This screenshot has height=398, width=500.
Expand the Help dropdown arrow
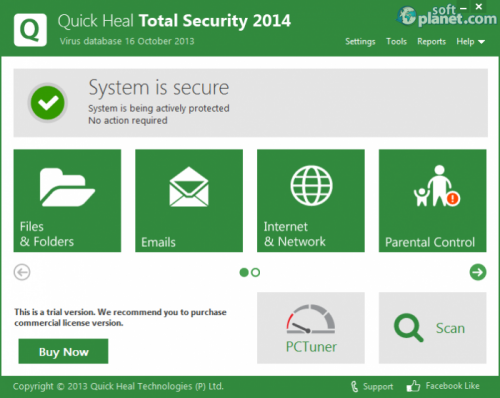tap(481, 42)
